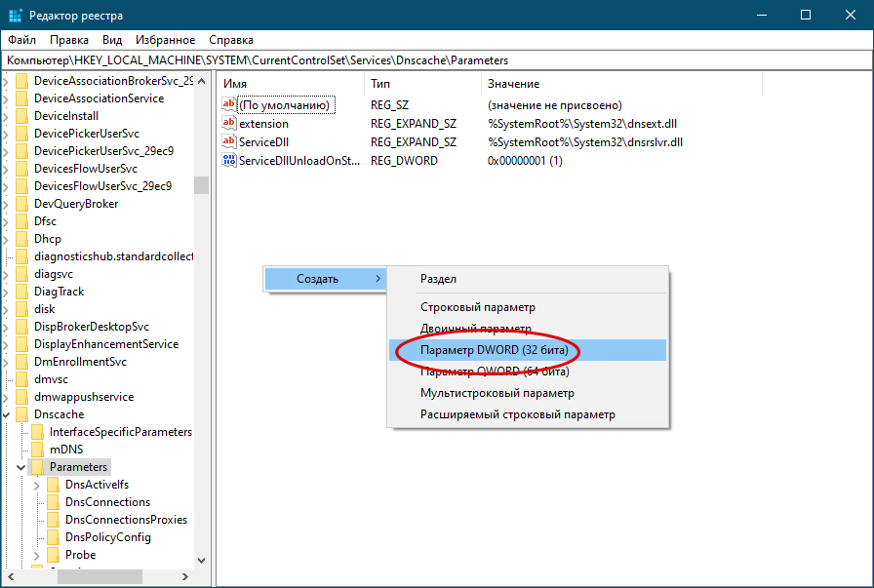Click the DevicesFlowUserSvc folder icon

coord(21,169)
